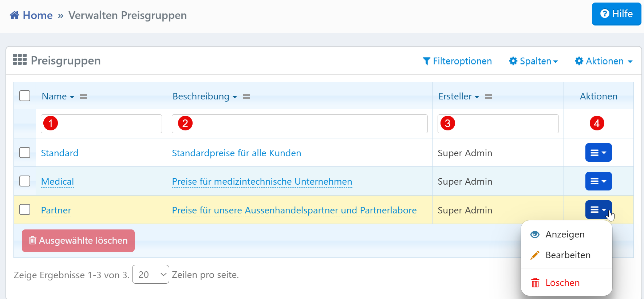Click the drag handle next to Beschreibung column

246,97
